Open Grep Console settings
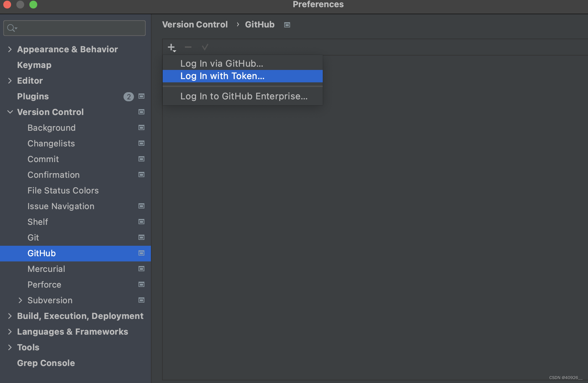Screen dimensions: 588x383 click(x=46, y=363)
